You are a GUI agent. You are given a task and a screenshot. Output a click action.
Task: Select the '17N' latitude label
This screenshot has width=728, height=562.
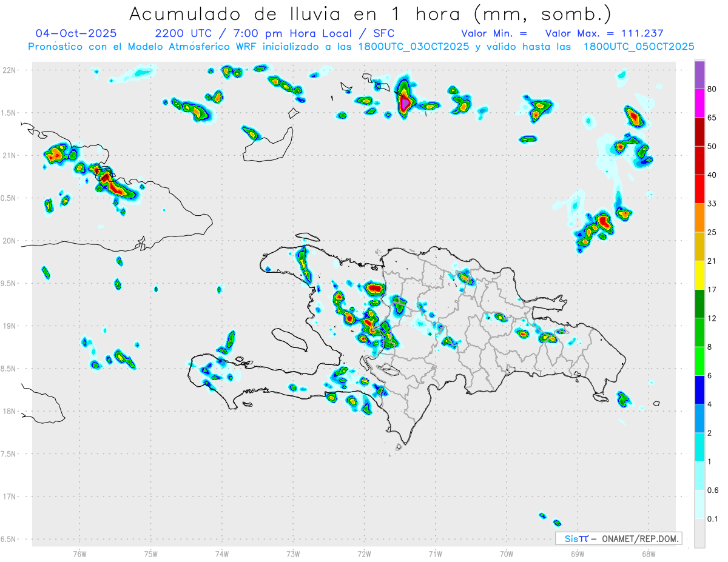pyautogui.click(x=10, y=497)
